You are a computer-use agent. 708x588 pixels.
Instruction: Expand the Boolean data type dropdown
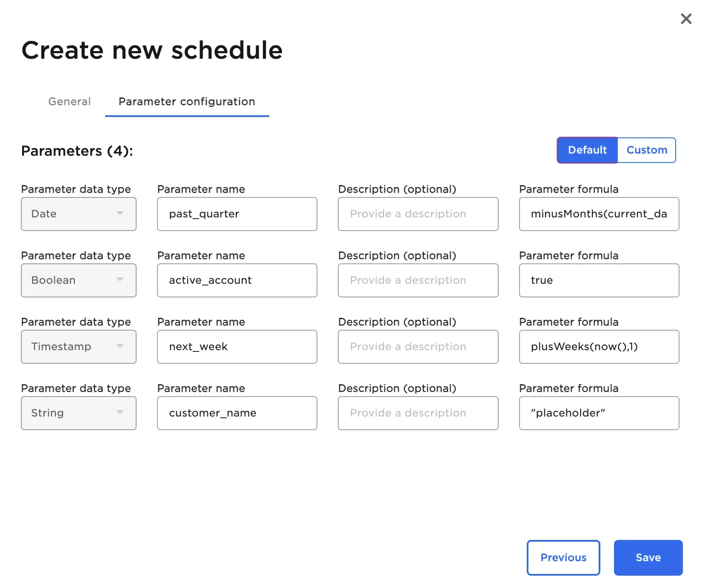(x=79, y=280)
